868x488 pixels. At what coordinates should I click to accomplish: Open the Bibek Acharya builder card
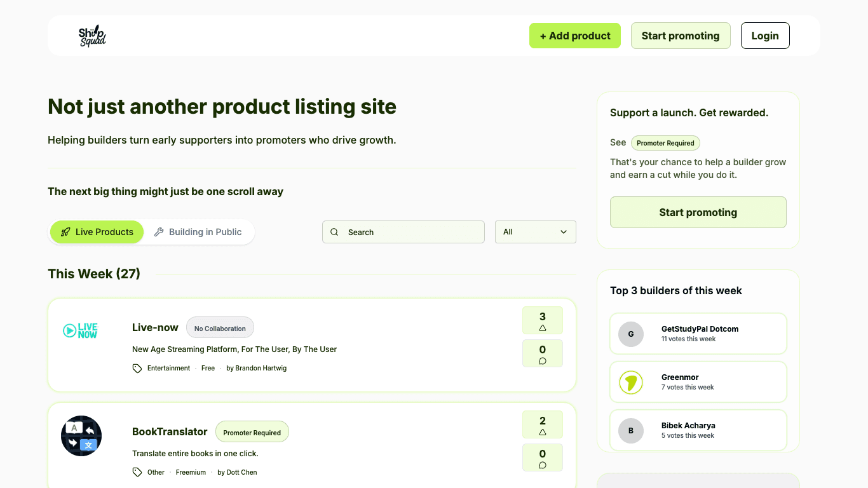tap(698, 430)
